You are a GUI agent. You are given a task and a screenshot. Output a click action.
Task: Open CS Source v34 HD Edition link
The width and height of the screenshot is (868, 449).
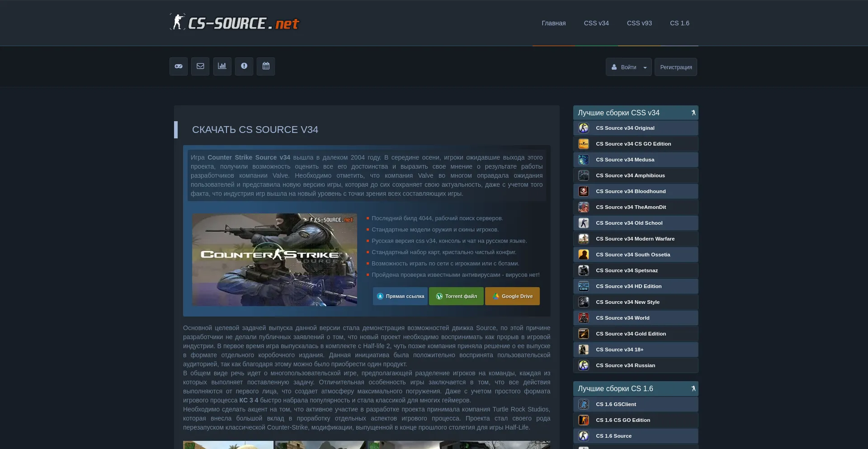628,286
